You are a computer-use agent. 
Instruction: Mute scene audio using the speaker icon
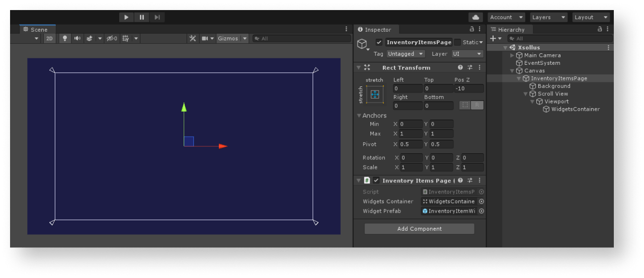tap(77, 38)
